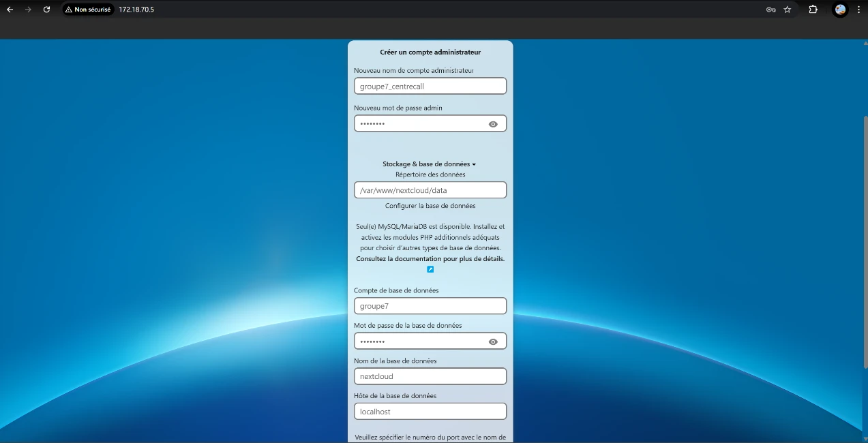Reveal the database password with the eye icon
Viewport: 868px width, 443px height.
click(x=494, y=341)
